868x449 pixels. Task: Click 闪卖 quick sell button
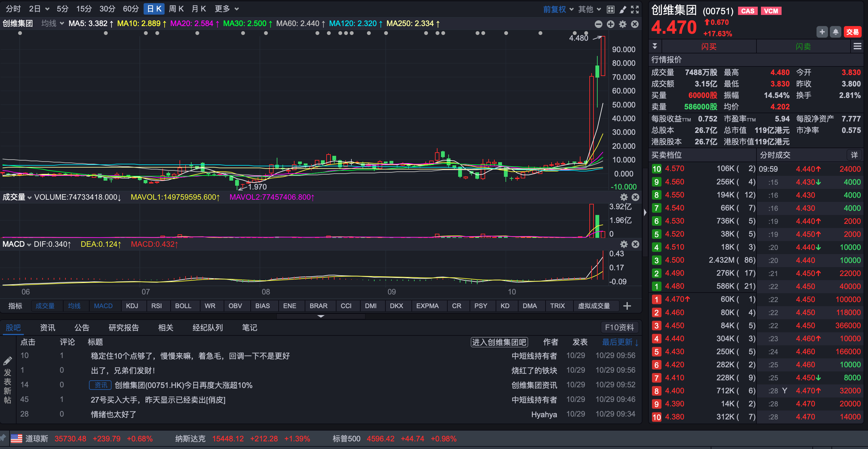[803, 46]
